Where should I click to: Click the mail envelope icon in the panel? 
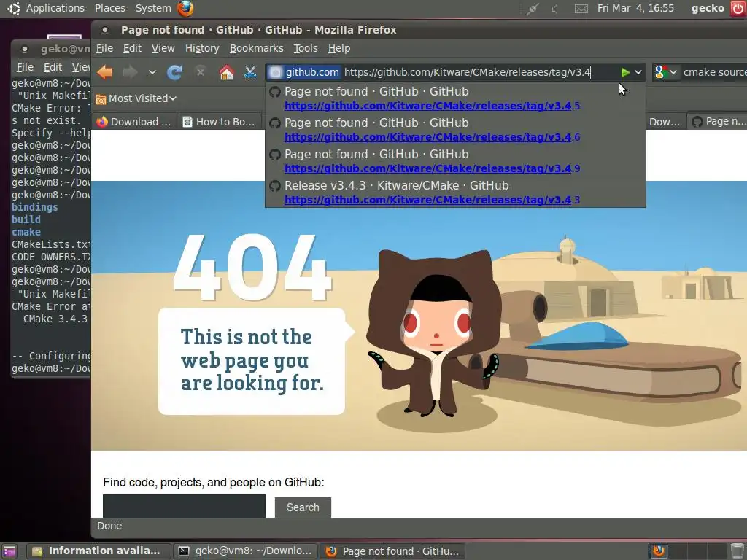(581, 9)
